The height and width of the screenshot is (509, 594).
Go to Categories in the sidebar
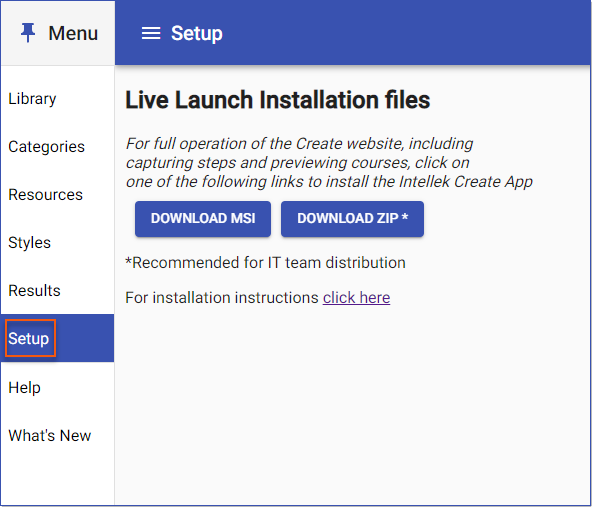58,147
